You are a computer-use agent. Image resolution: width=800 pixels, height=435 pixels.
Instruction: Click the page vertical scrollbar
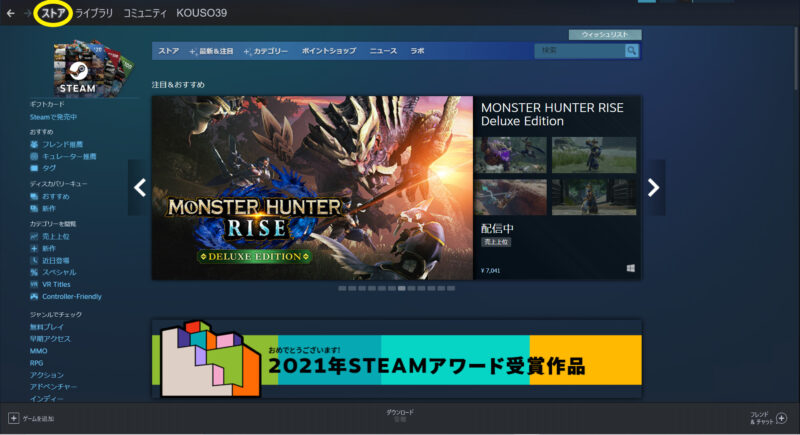796,59
